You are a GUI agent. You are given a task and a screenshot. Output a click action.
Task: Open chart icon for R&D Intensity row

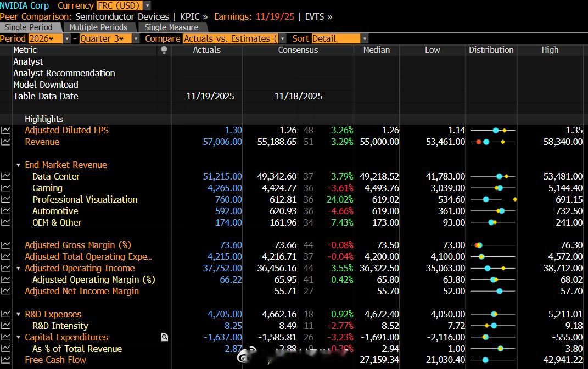pos(5,326)
